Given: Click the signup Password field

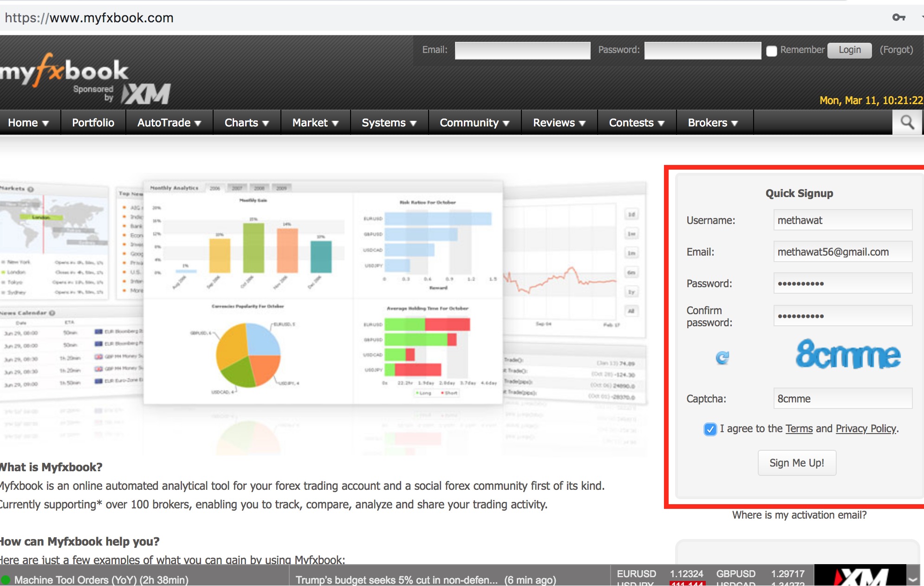Looking at the screenshot, I should coord(843,283).
